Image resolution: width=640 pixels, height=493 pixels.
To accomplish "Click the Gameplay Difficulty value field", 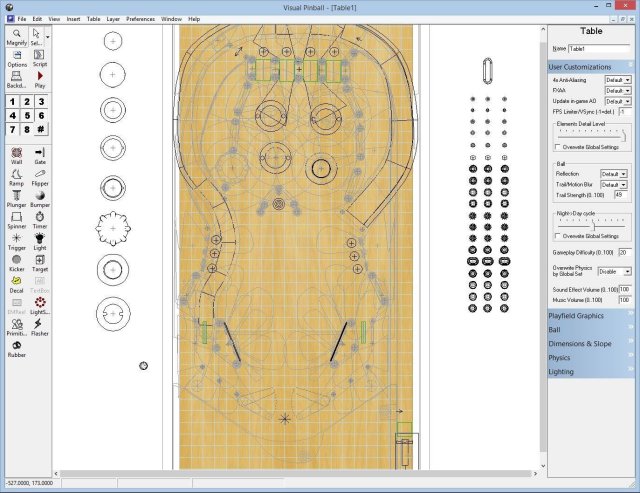I will [x=625, y=252].
